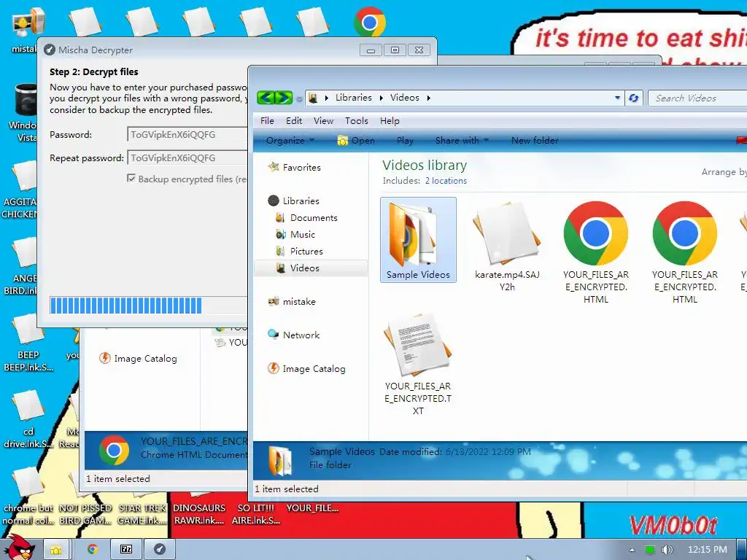Viewport: 747px width, 560px height.
Task: Switch to Mischa Decrypter taskbar button
Action: 160,550
